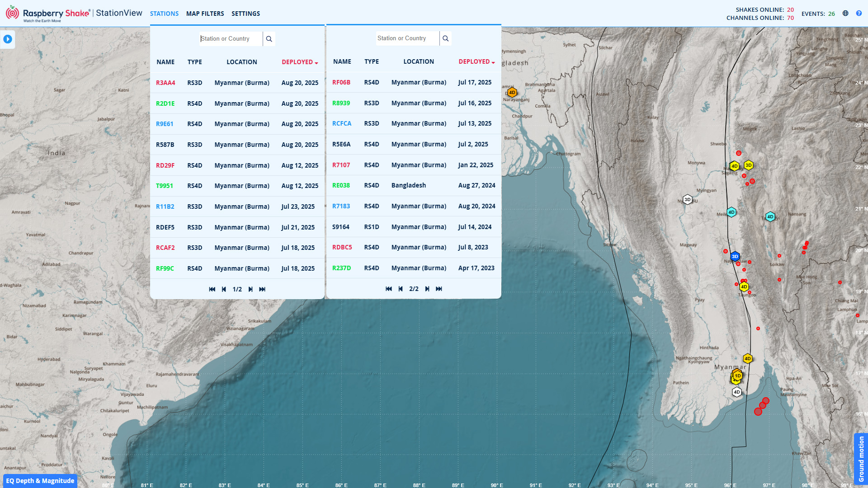This screenshot has width=868, height=488.
Task: Go to next page in right panel
Action: (x=427, y=289)
